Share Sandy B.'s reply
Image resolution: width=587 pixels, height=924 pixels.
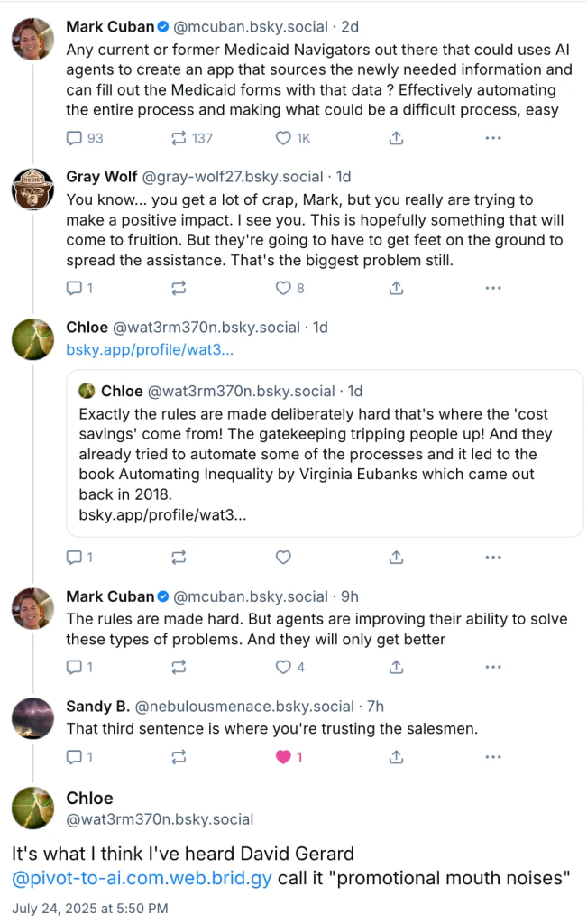point(396,757)
